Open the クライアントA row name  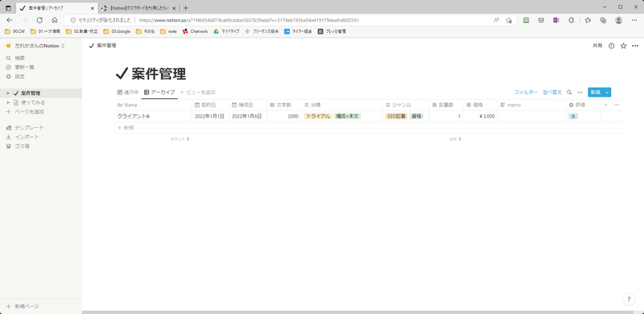tap(134, 116)
